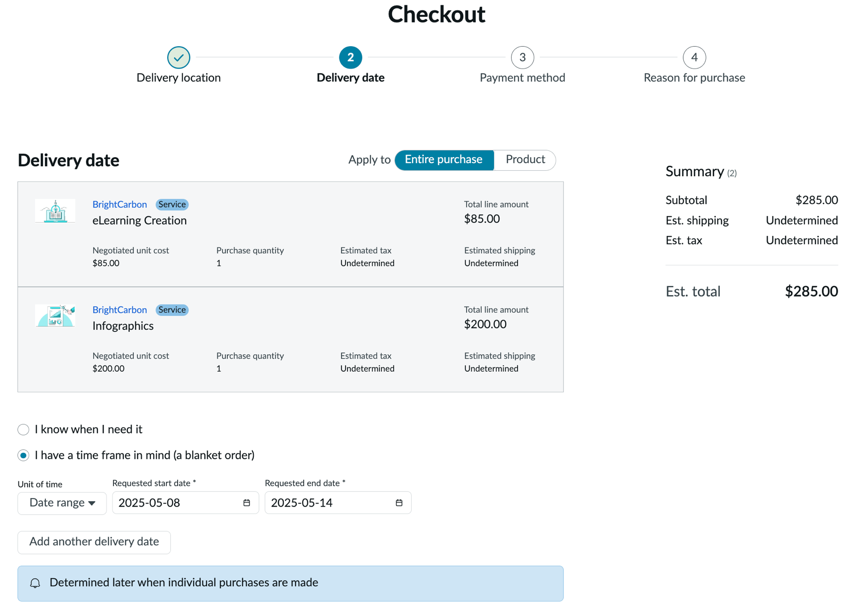
Task: Go to step 3 Payment method circle
Action: click(x=522, y=58)
